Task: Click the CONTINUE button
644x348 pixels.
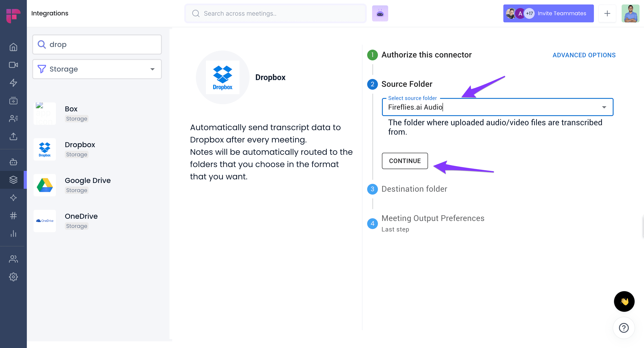Action: click(405, 161)
